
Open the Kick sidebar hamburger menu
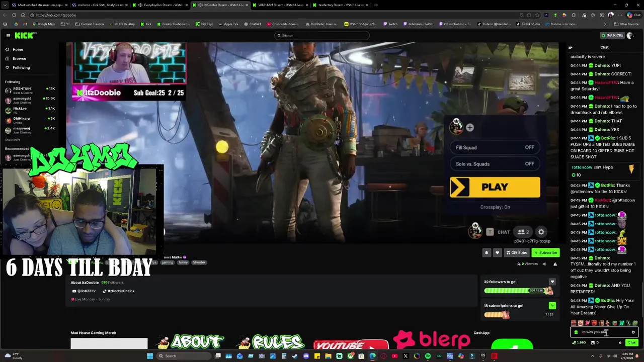coord(8,35)
